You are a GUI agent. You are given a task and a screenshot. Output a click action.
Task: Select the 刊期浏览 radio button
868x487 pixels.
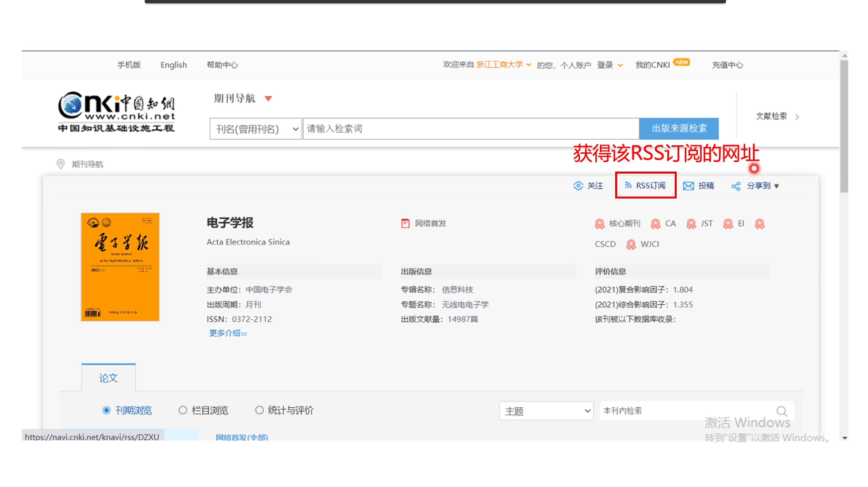tap(106, 410)
